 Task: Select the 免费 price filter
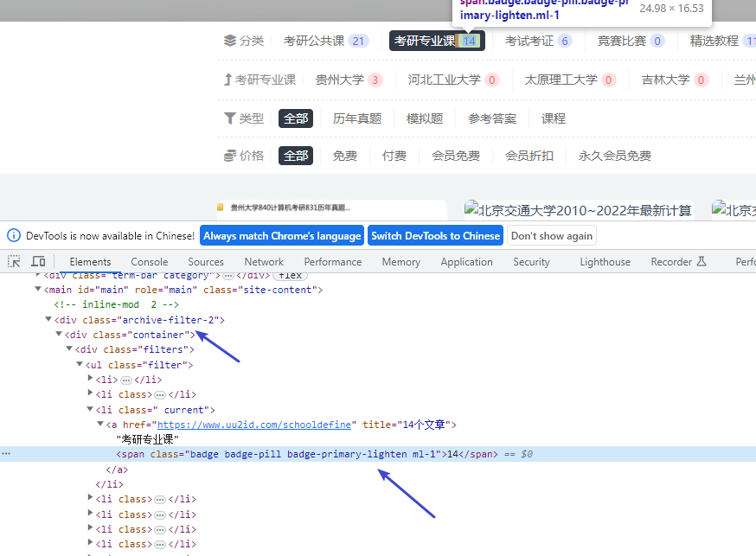344,156
